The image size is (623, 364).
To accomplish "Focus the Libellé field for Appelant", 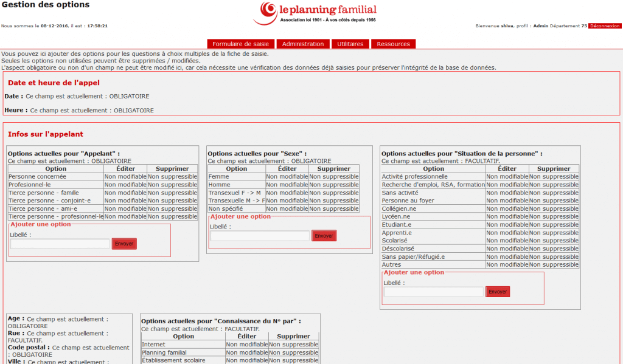I will pos(60,244).
